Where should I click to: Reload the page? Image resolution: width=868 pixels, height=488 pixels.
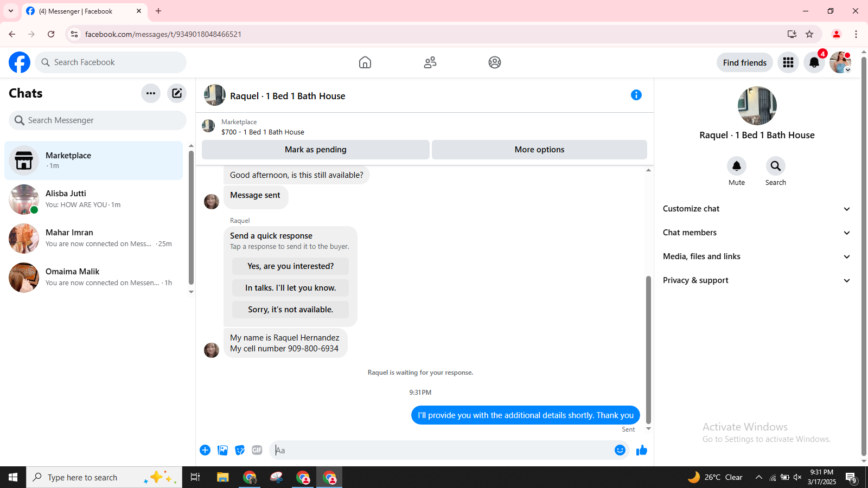pos(51,34)
